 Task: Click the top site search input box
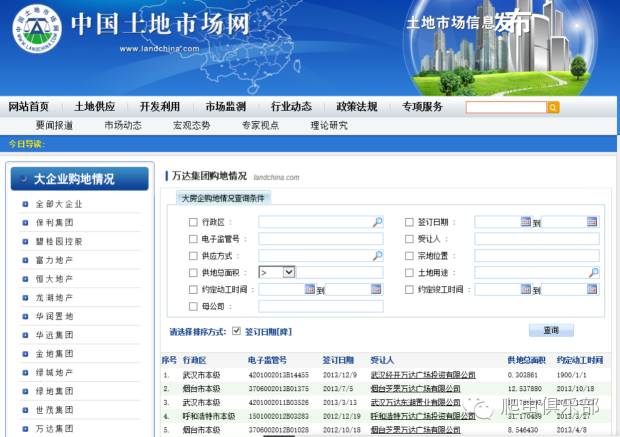coord(506,107)
